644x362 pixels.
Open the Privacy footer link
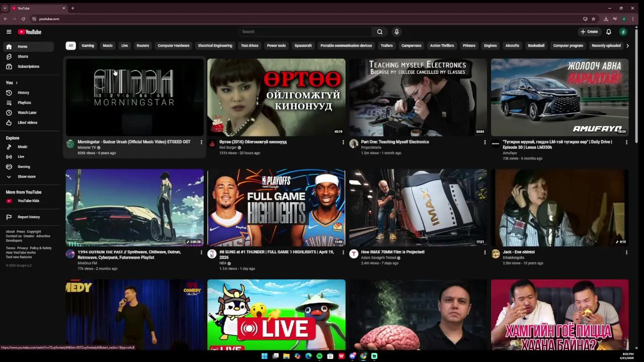pos(23,248)
